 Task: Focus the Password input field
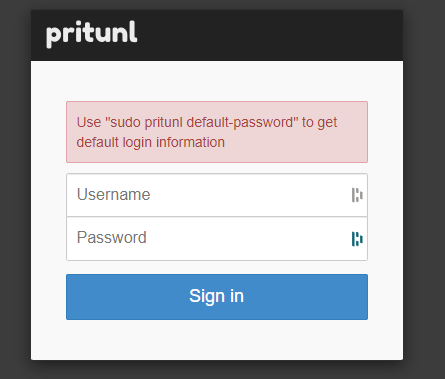point(217,239)
